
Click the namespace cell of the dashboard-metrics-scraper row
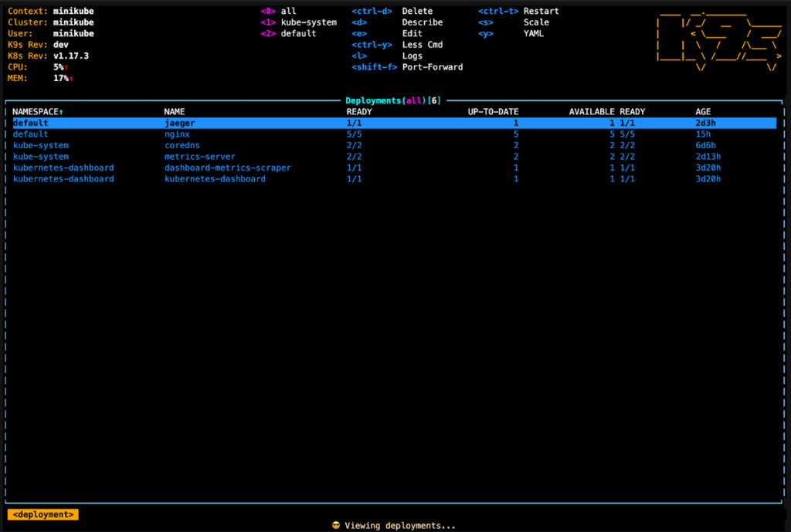coord(63,168)
